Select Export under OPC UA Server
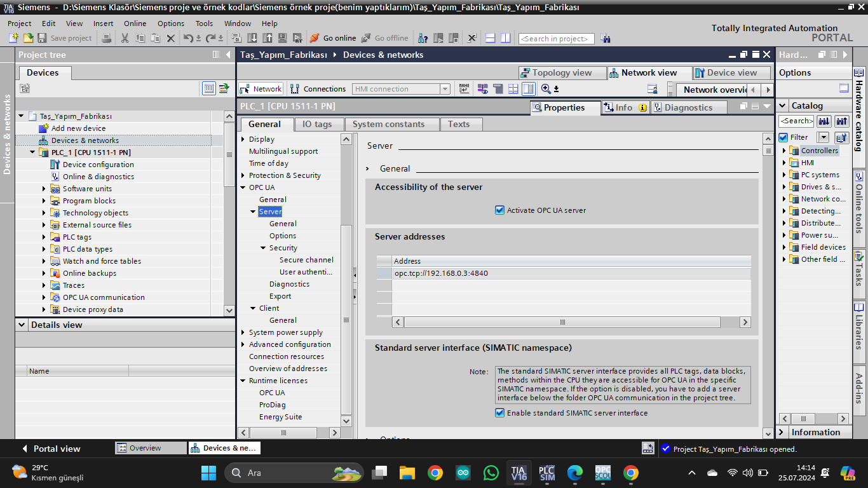The height and width of the screenshot is (488, 868). (x=280, y=296)
